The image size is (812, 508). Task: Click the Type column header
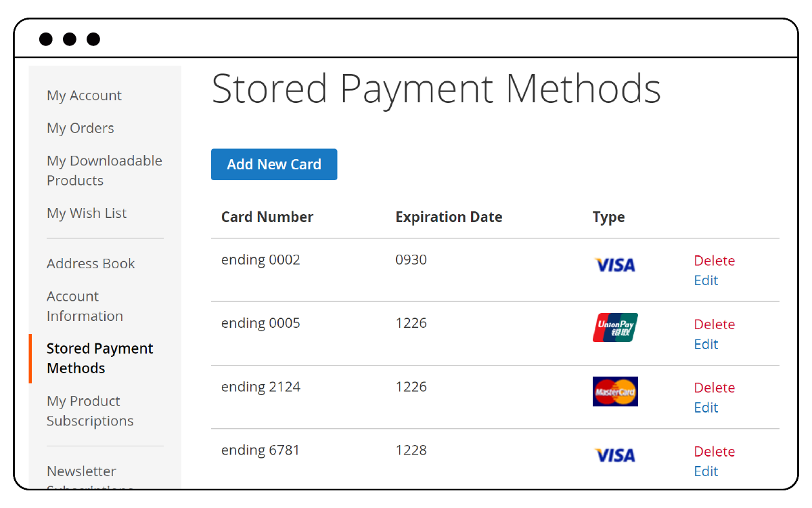coord(608,217)
